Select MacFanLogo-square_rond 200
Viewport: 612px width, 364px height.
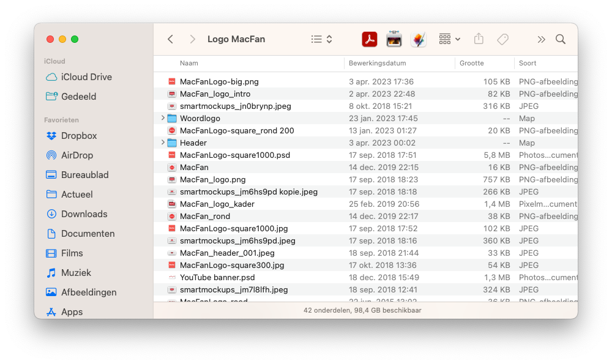366,130
